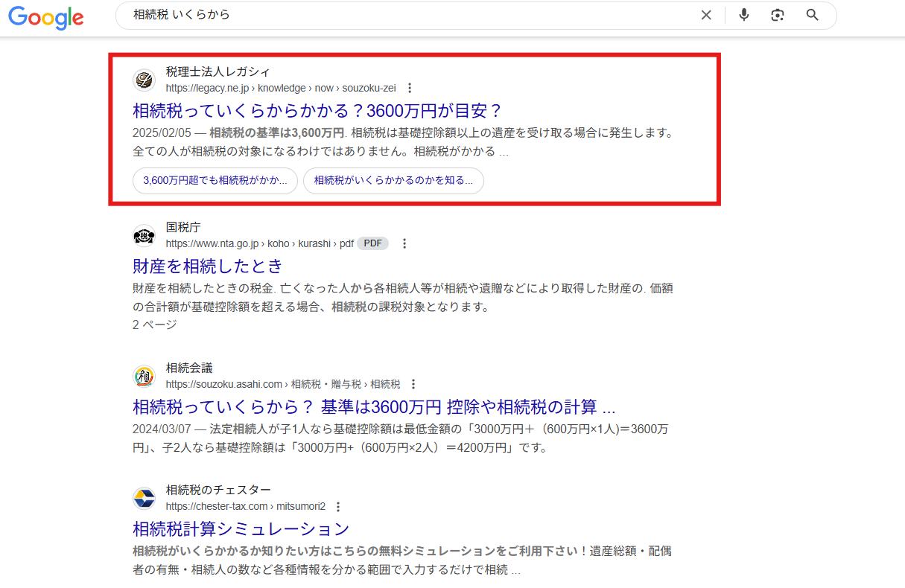Click the 国税庁 site favicon
The image size is (905, 588).
click(144, 235)
